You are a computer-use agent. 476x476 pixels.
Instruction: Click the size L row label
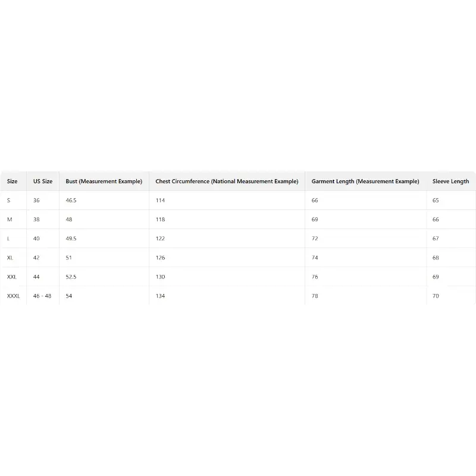pos(9,239)
